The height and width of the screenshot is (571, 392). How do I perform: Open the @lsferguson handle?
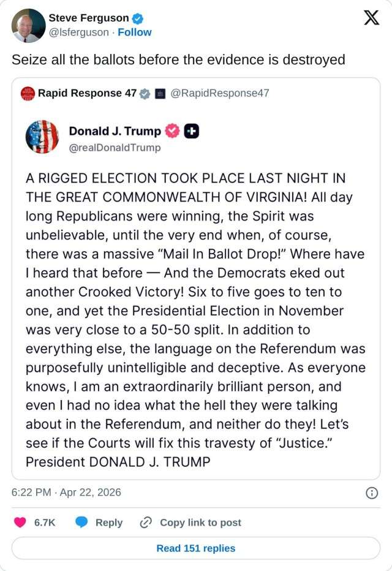tap(78, 32)
